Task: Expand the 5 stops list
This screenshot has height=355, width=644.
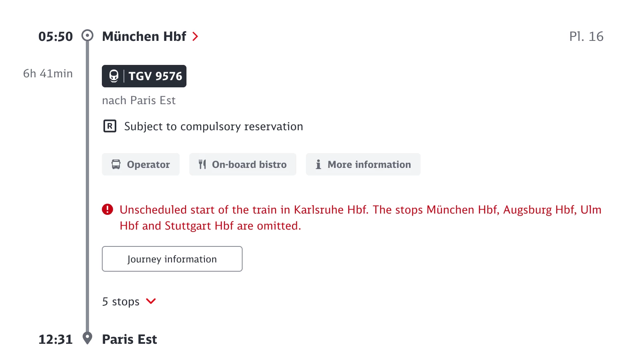Action: tap(129, 301)
